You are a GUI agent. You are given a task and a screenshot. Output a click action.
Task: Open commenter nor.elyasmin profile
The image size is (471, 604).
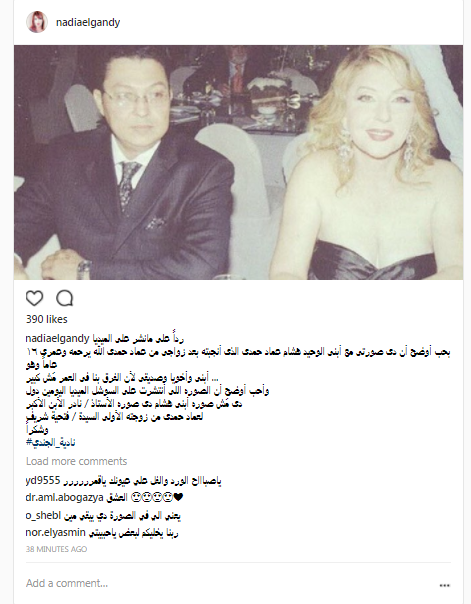click(x=55, y=533)
